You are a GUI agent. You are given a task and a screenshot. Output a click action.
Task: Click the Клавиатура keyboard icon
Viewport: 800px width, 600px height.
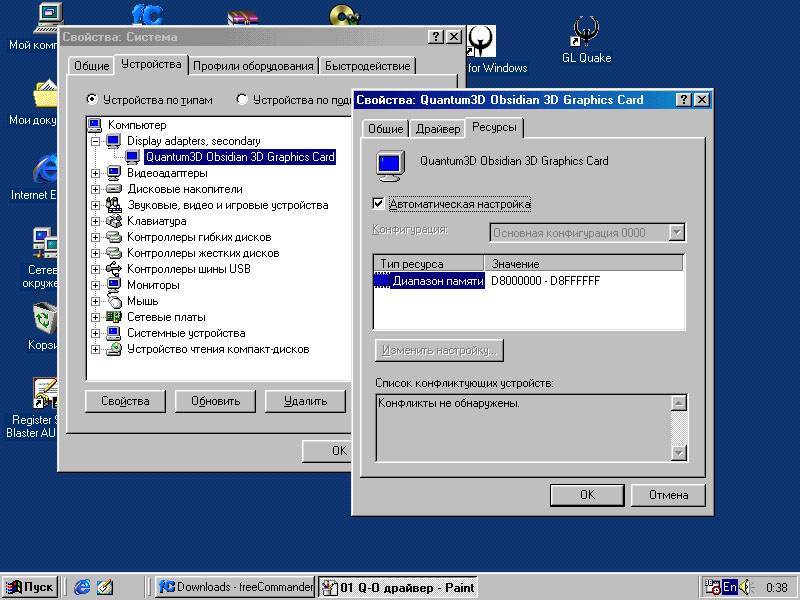click(114, 221)
